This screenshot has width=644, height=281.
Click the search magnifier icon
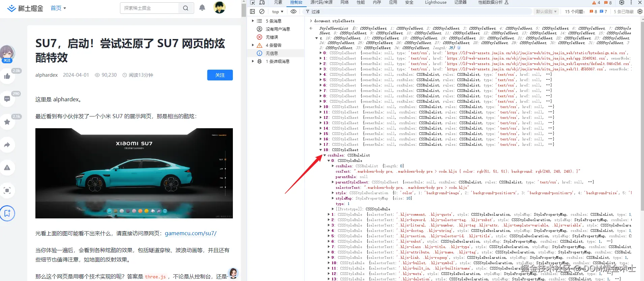pyautogui.click(x=186, y=8)
